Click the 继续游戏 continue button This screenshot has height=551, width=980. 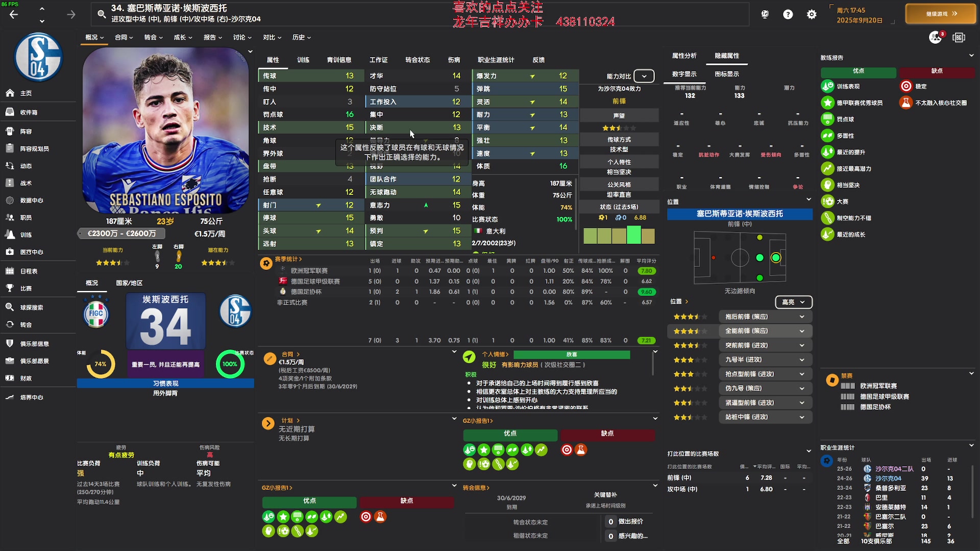pos(940,14)
